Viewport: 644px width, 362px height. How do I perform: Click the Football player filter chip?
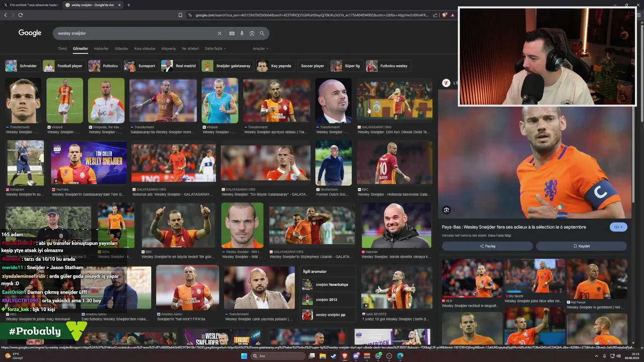point(63,66)
